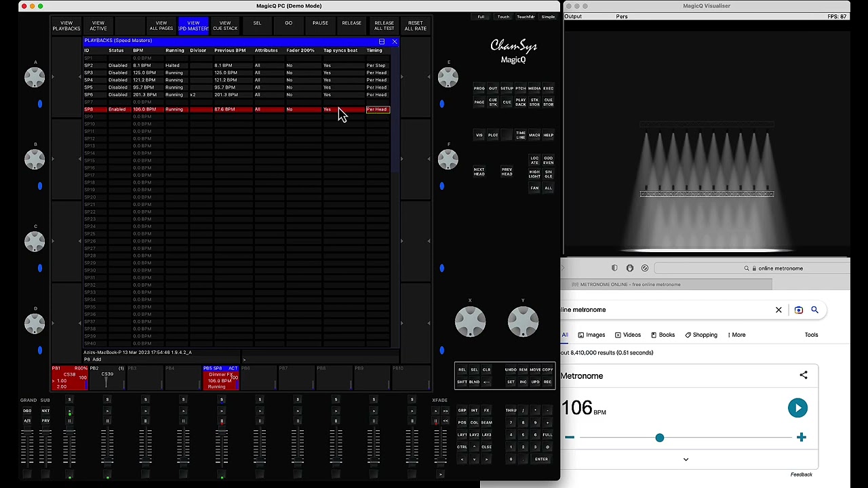Screen dimensions: 868x488
Task: Share the Metronome card
Action: coord(804,375)
